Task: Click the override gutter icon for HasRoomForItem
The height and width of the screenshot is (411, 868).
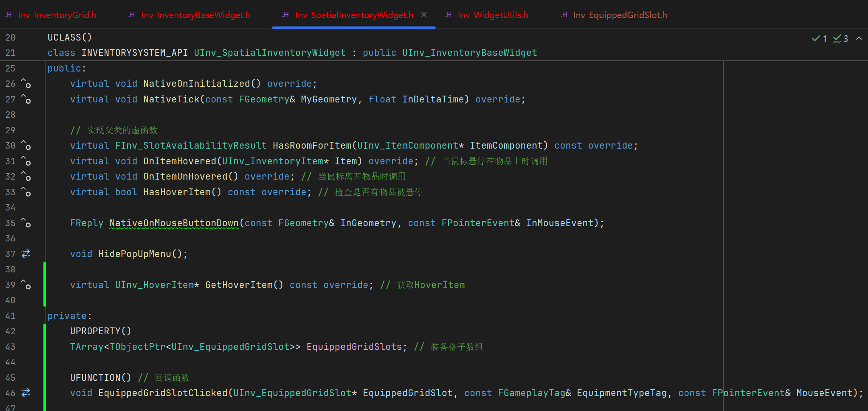Action: 26,145
